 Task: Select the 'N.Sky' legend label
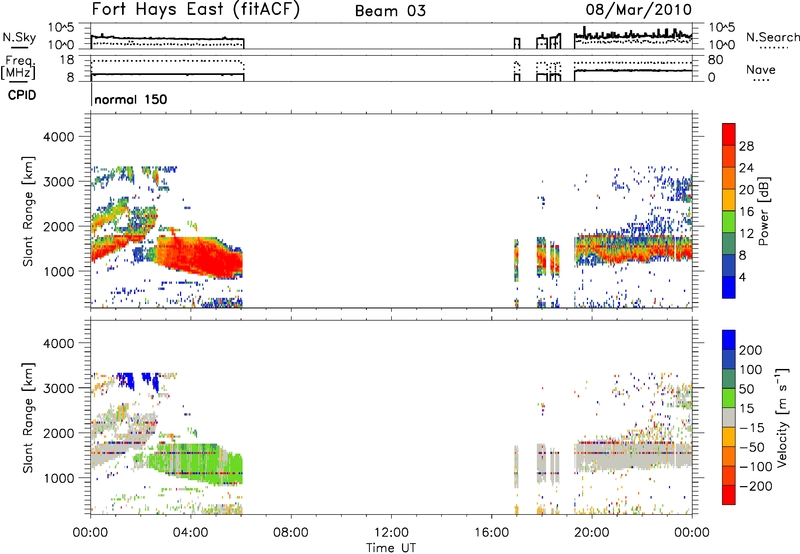tap(19, 37)
